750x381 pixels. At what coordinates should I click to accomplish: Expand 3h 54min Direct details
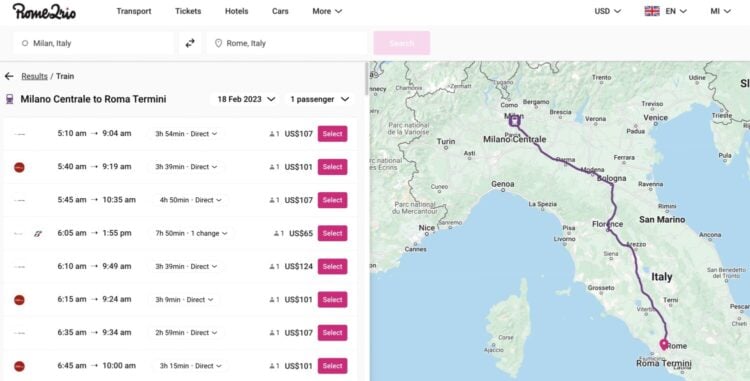[186, 134]
